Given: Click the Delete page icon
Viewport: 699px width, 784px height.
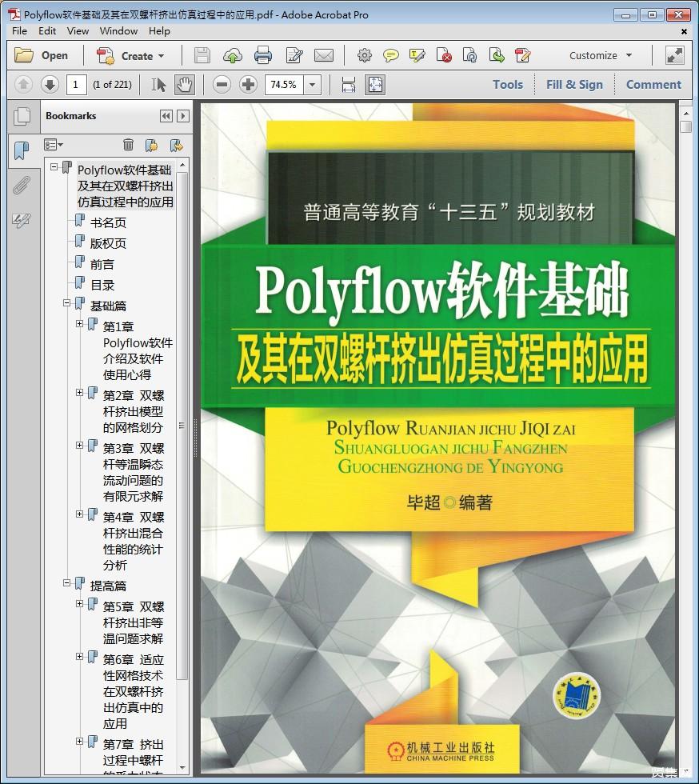Looking at the screenshot, I should (x=444, y=55).
